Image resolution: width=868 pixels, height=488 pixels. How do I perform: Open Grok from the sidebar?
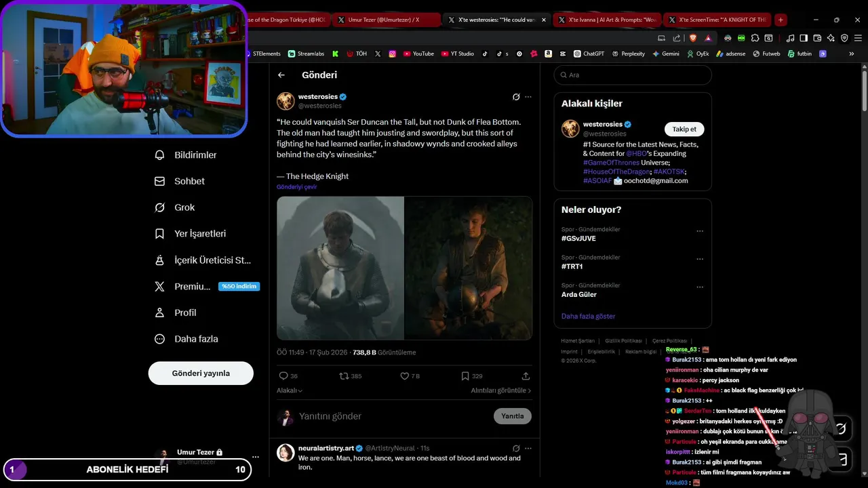(x=175, y=207)
